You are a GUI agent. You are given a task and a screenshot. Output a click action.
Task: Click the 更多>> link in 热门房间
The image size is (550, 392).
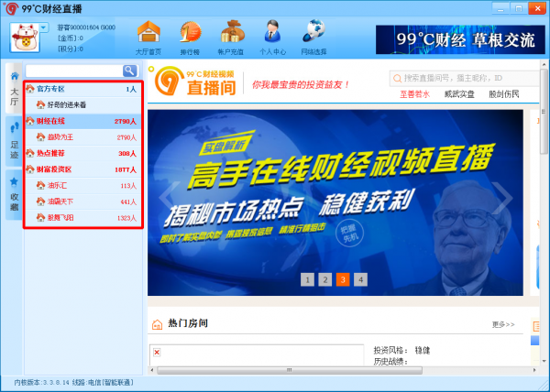pyautogui.click(x=503, y=324)
